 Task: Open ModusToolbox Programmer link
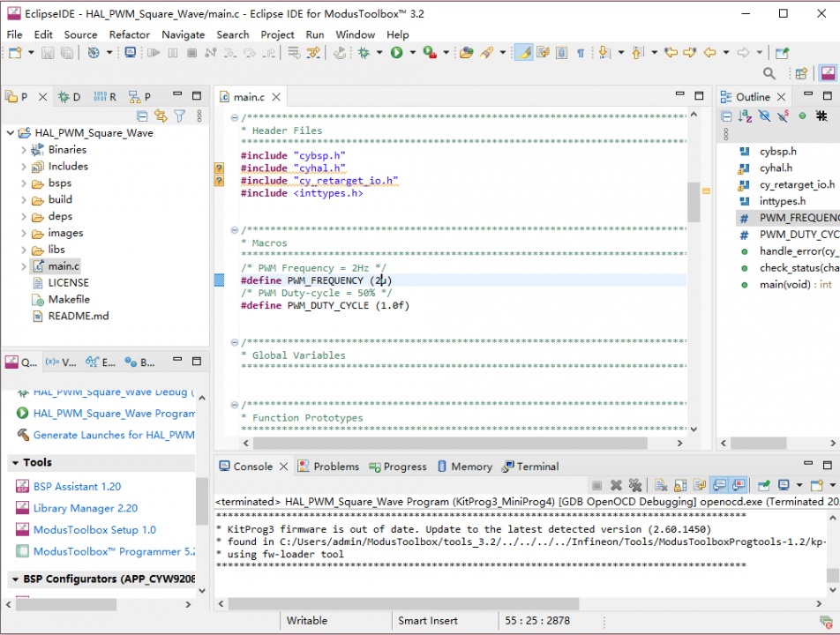(114, 551)
